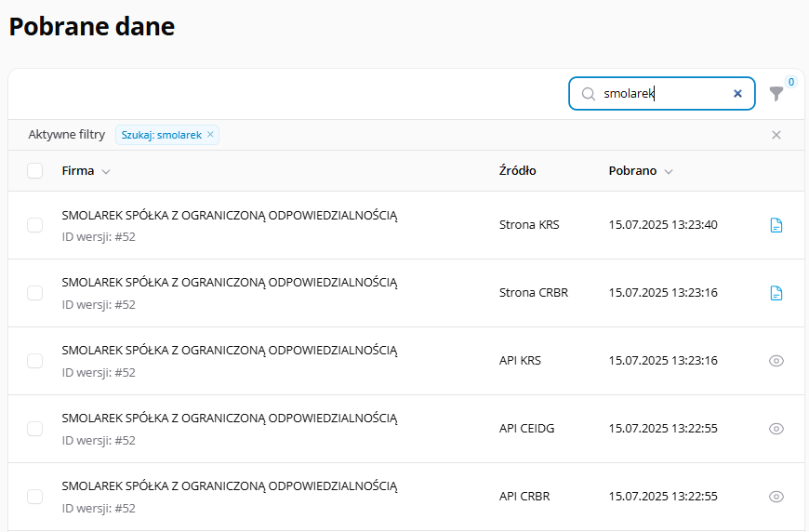
Task: Click the 'Aktywne filtry' label
Action: coord(67,135)
